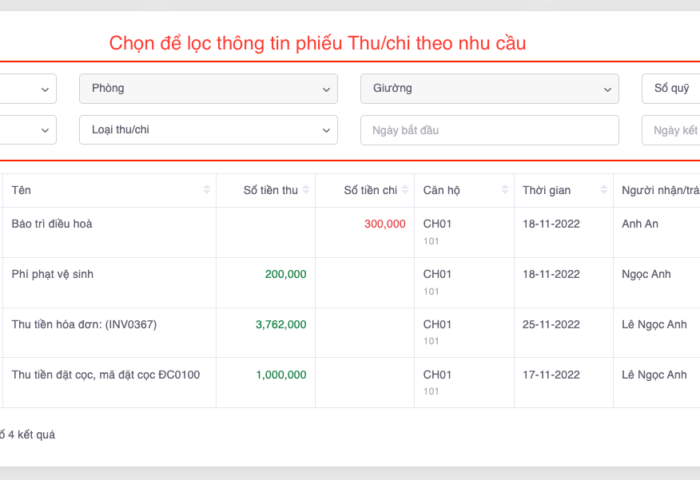
Task: Click the Ngày bắt đầu date field
Action: pos(489,130)
